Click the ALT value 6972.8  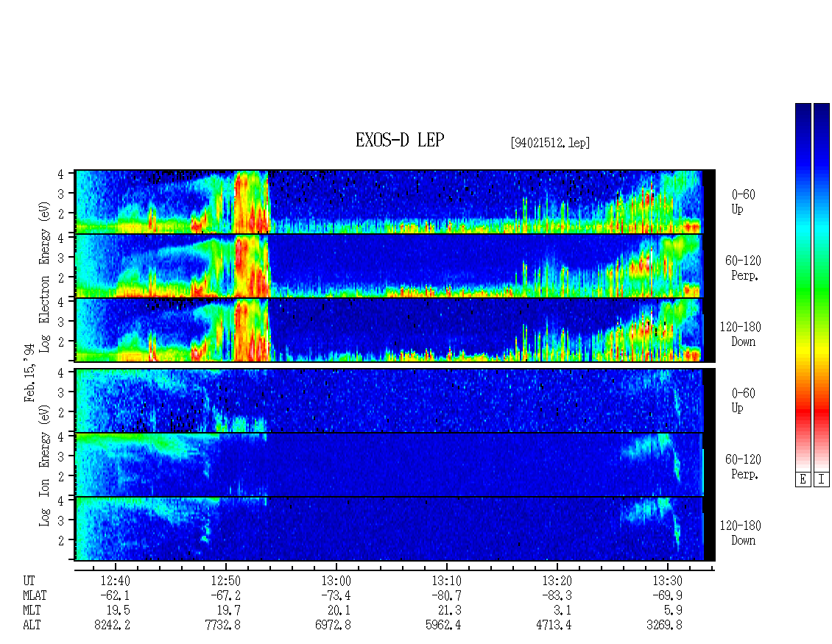pyautogui.click(x=333, y=626)
